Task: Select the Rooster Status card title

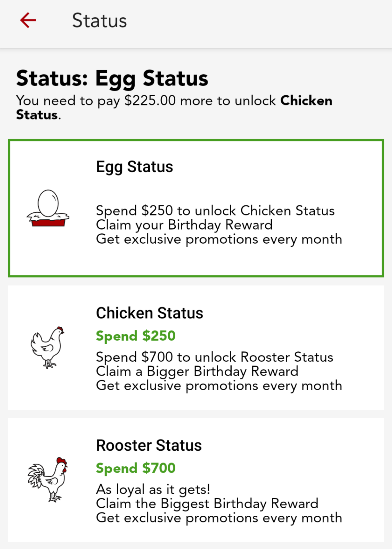Action: [149, 446]
